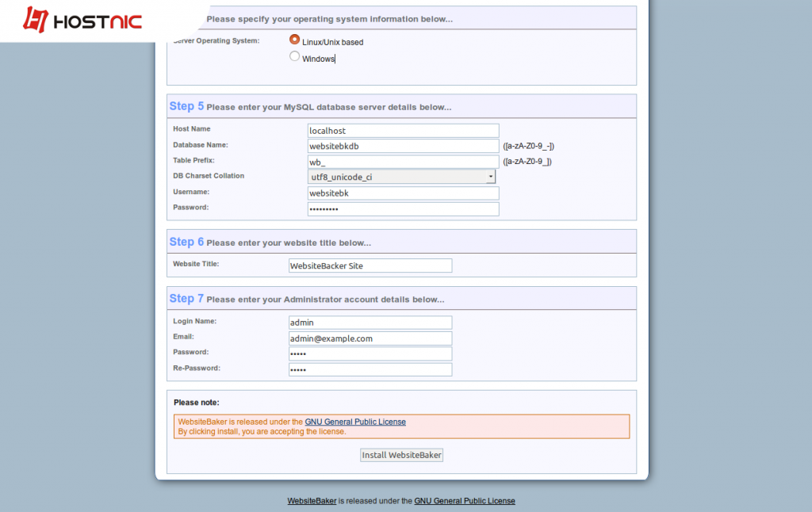This screenshot has height=512, width=812.
Task: Click the Database Name allowed-characters hint
Action: point(528,146)
